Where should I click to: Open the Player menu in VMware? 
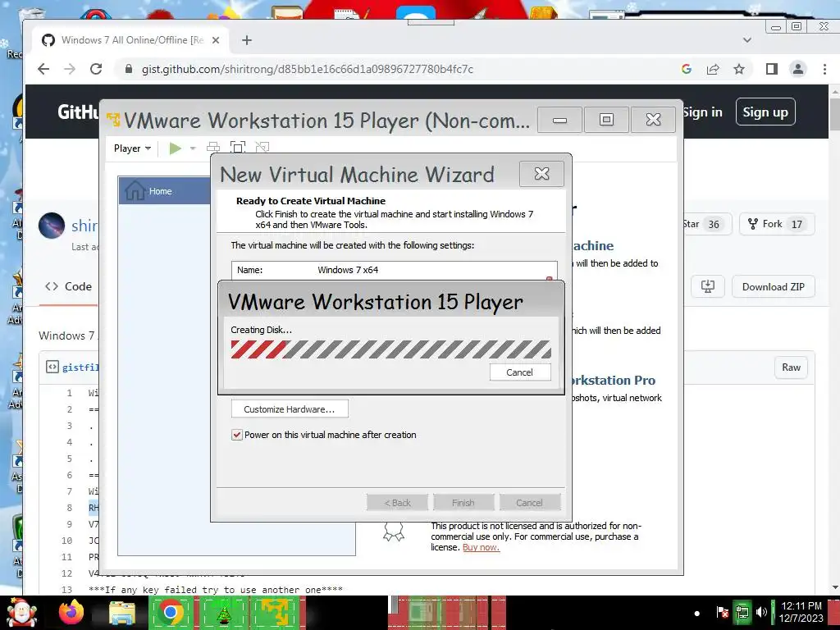(x=132, y=148)
